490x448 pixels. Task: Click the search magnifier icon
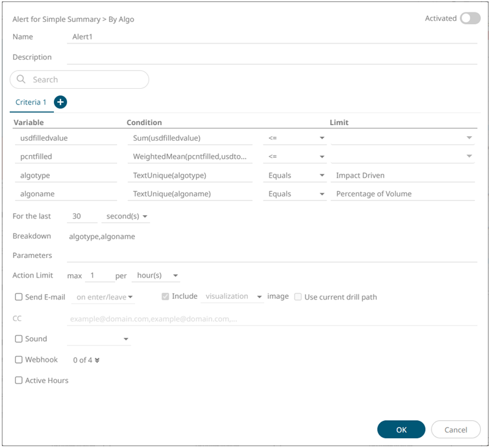(21, 80)
